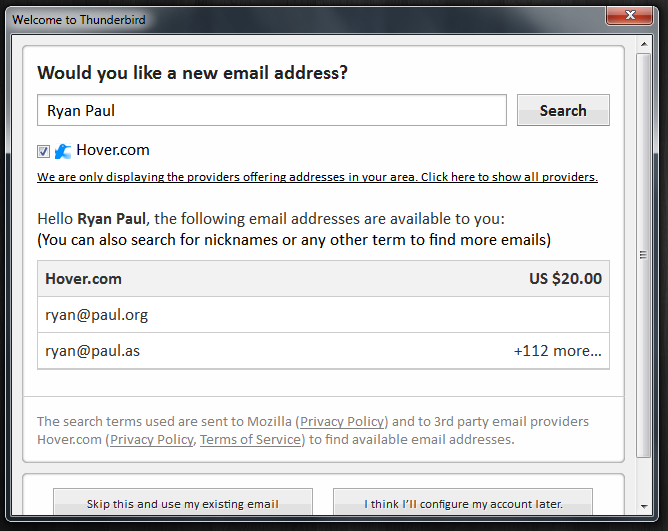
Task: Click the name search field with Ryan Paul
Action: coord(272,110)
